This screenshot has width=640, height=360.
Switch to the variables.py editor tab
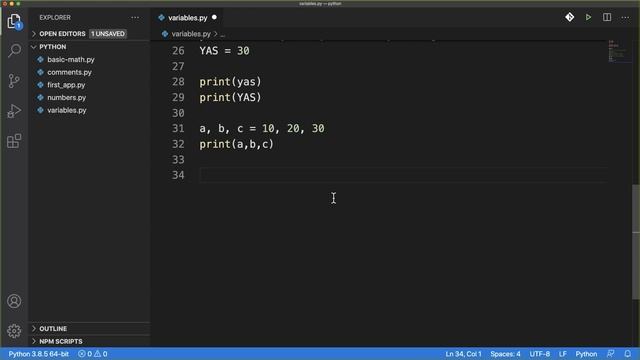pyautogui.click(x=188, y=18)
